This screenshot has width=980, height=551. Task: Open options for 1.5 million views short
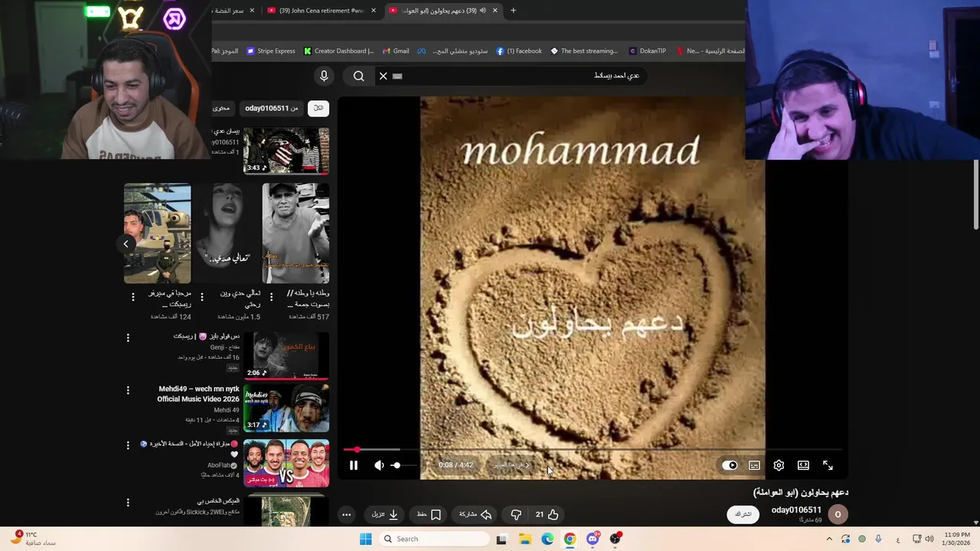tap(202, 297)
